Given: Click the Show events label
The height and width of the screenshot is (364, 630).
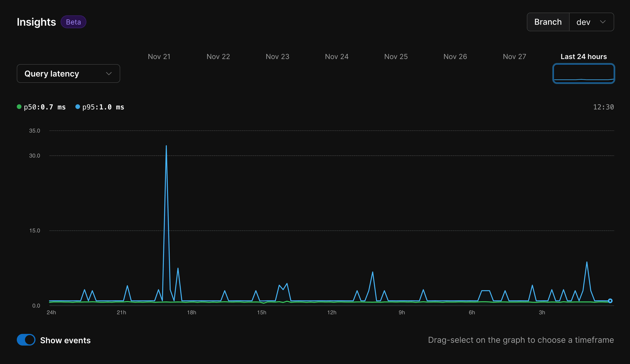Looking at the screenshot, I should pos(65,340).
